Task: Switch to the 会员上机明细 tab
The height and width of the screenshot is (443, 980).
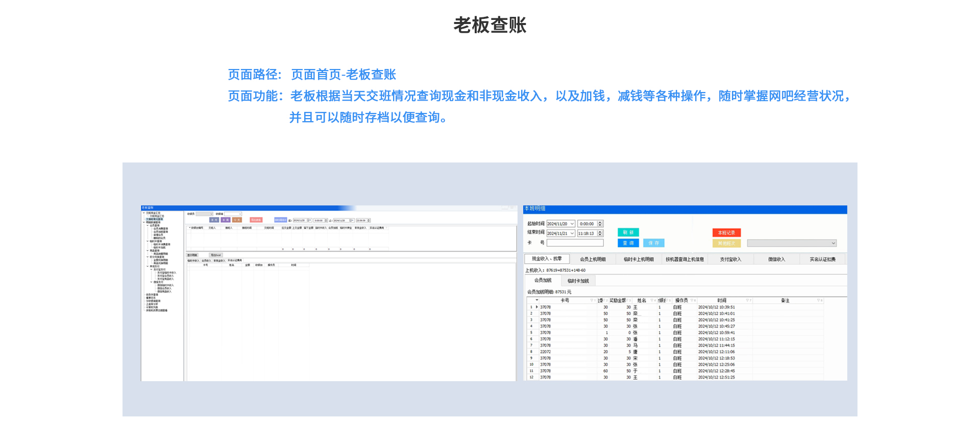Action: click(593, 259)
